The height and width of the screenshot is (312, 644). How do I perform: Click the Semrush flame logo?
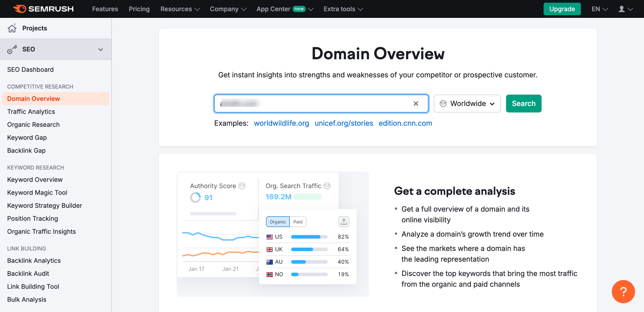tap(20, 9)
